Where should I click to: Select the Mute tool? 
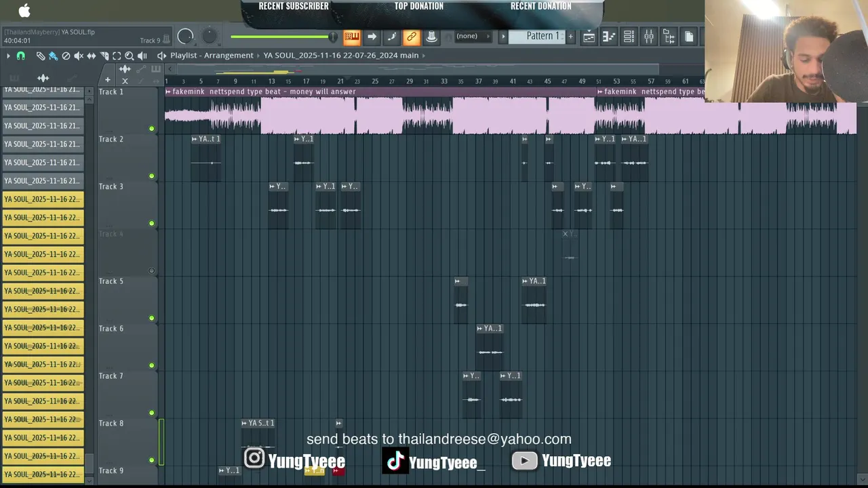coord(79,56)
